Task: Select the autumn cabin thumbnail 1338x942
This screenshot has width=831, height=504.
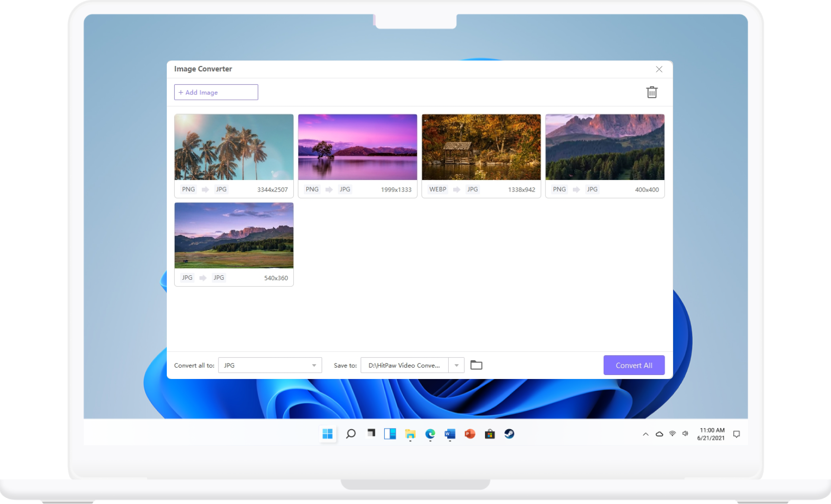Action: coord(481,147)
